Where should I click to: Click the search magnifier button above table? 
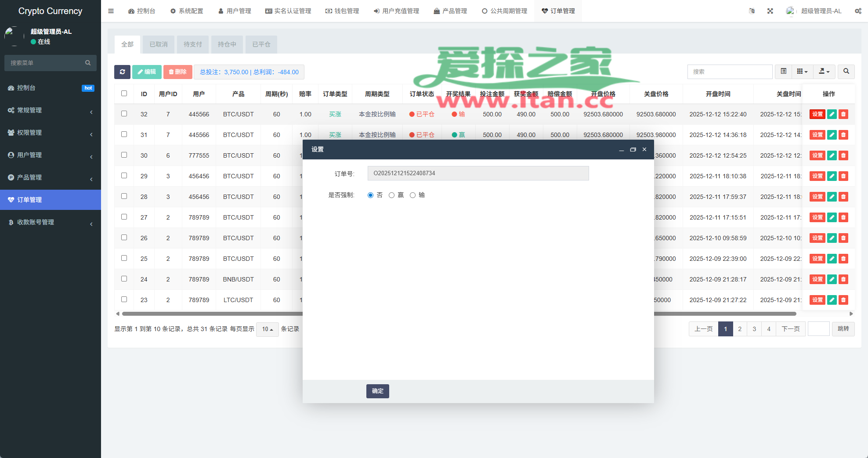pos(846,72)
